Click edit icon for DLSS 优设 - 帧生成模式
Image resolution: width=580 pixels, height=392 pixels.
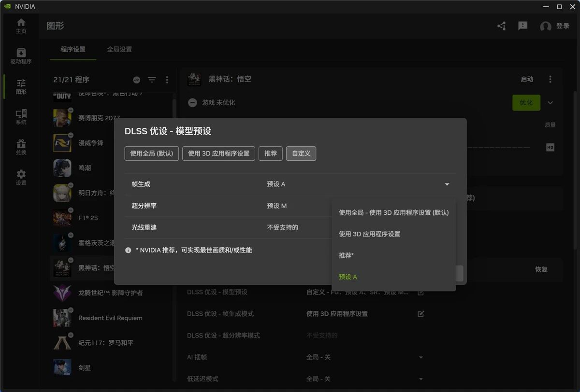click(420, 314)
